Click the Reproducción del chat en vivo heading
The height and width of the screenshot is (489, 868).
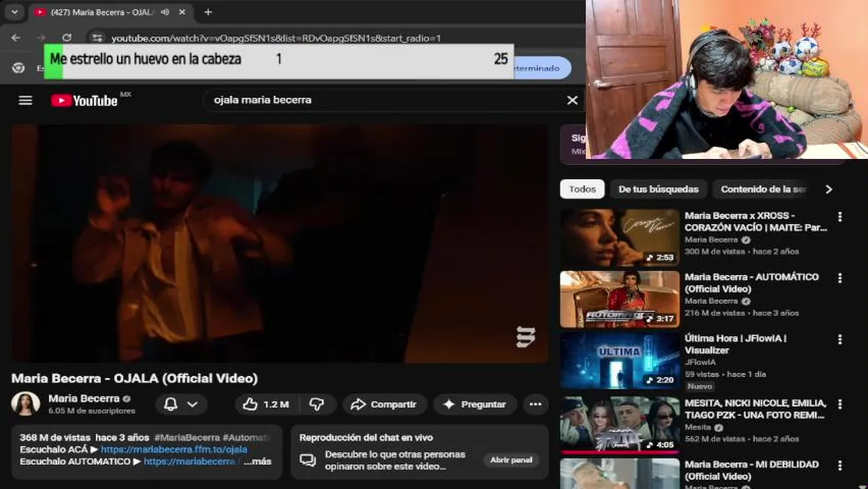click(x=366, y=438)
